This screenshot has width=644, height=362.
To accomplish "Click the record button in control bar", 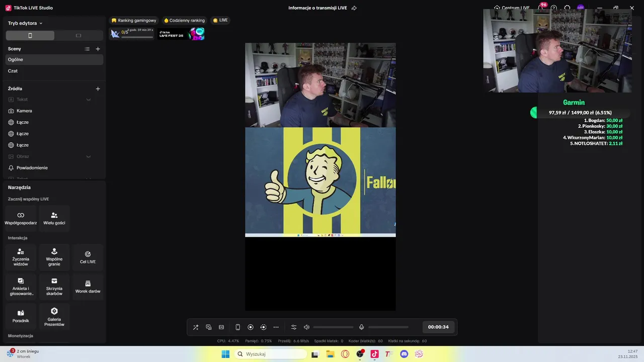I will 251,327.
